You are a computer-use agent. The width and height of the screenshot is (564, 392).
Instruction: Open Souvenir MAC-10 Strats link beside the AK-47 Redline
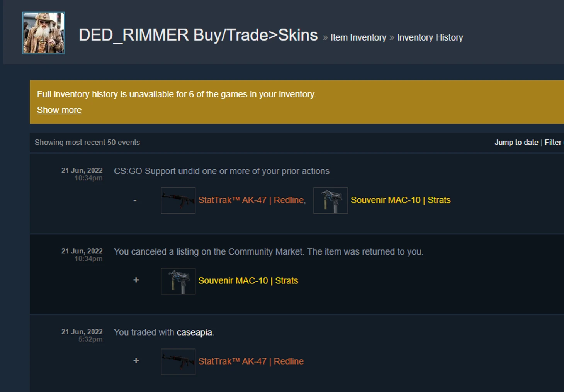click(x=401, y=200)
